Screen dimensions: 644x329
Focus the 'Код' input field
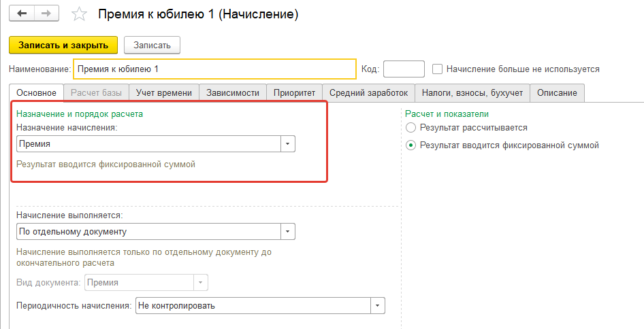click(x=404, y=69)
